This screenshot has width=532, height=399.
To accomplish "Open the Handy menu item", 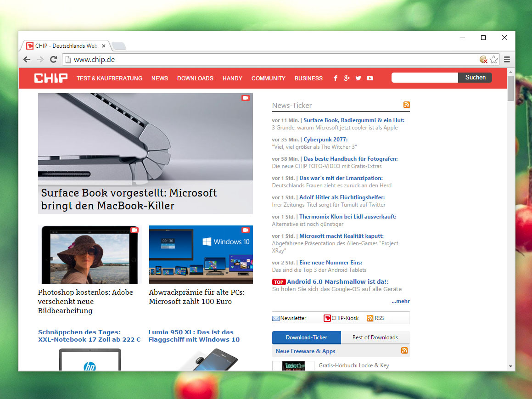I will pos(232,79).
